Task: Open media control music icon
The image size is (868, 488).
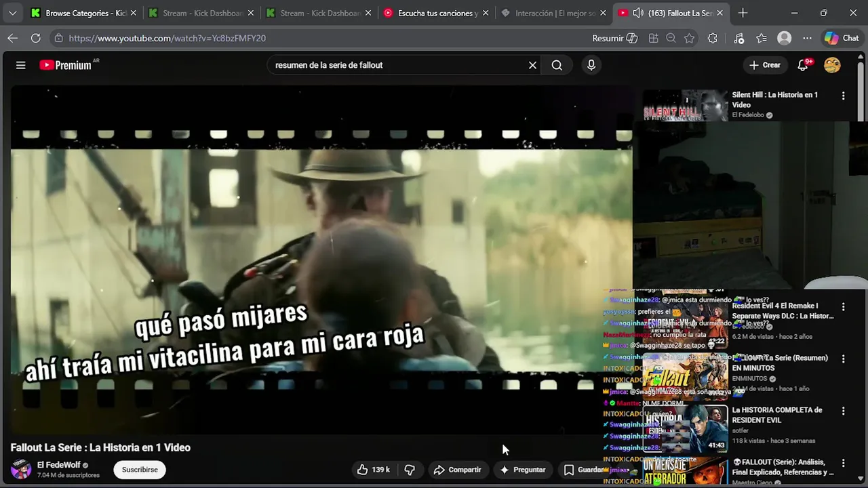Action: coord(739,39)
